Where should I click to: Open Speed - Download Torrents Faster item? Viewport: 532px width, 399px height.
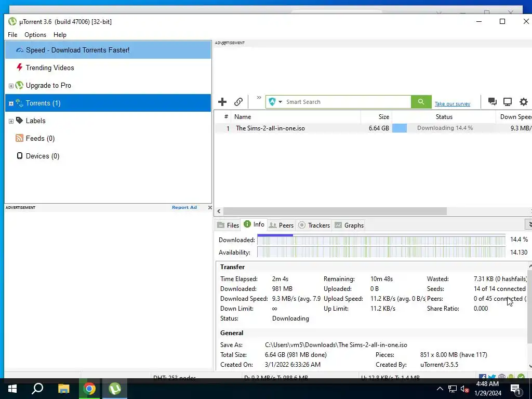pos(108,50)
